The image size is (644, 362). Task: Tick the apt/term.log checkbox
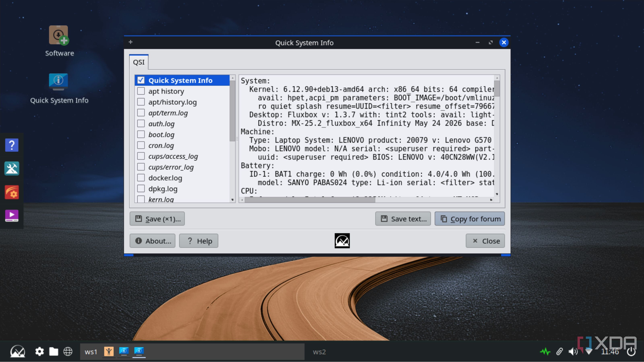coord(141,113)
